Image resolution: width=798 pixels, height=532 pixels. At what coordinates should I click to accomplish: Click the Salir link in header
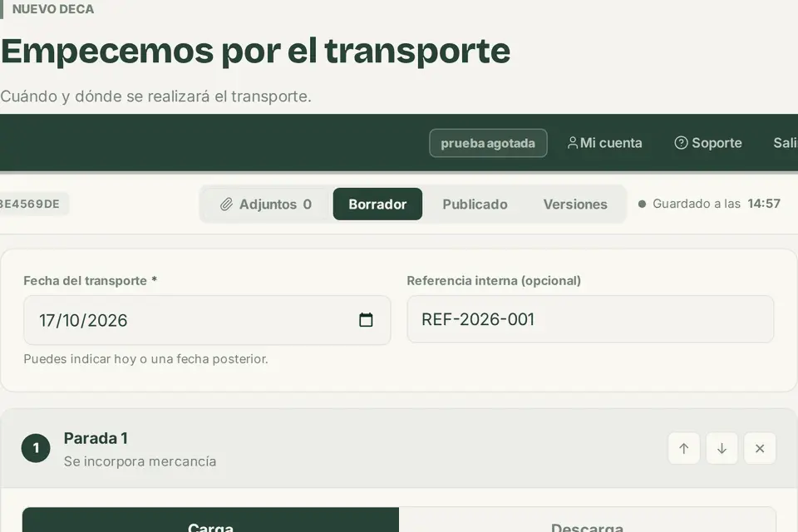(x=786, y=143)
